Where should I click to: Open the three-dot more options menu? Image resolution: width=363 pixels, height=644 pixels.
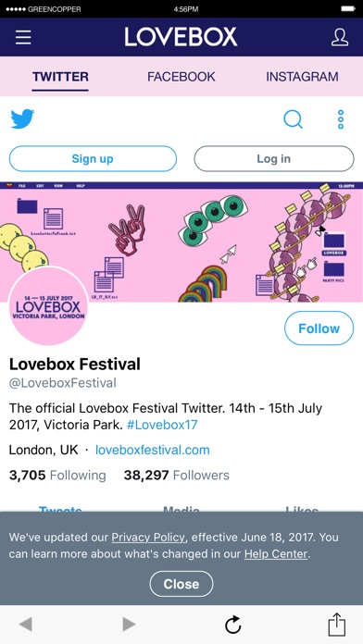pos(341,119)
